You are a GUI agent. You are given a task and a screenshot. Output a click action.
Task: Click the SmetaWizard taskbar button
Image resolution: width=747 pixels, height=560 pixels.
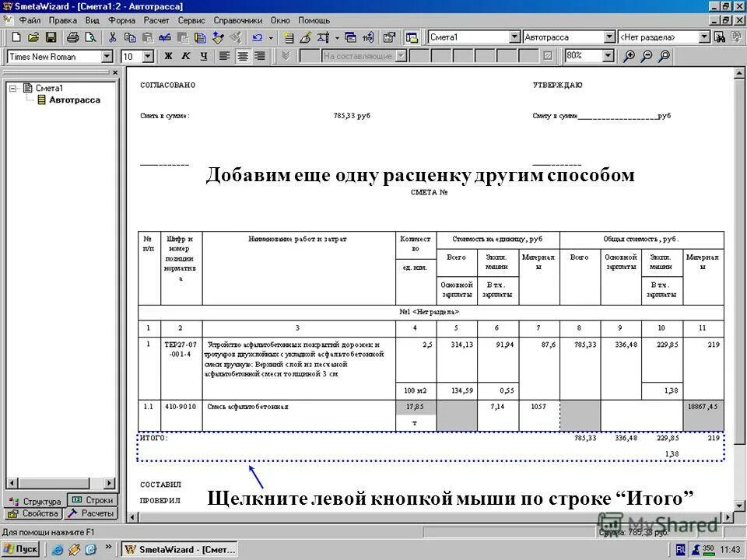180,550
